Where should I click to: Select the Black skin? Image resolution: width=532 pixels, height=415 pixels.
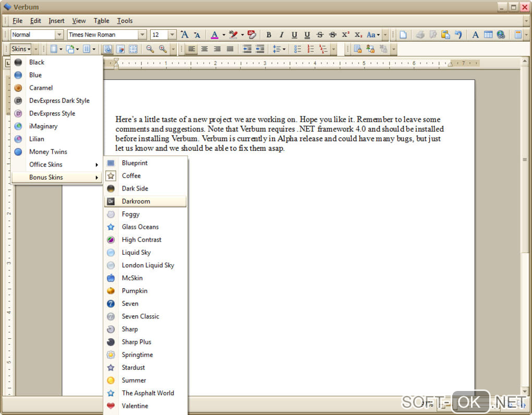click(57, 62)
